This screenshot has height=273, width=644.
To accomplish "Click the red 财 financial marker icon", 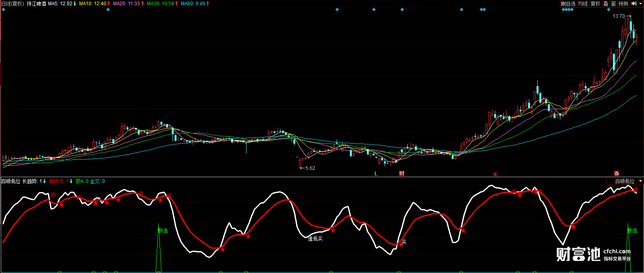I will tap(402, 174).
